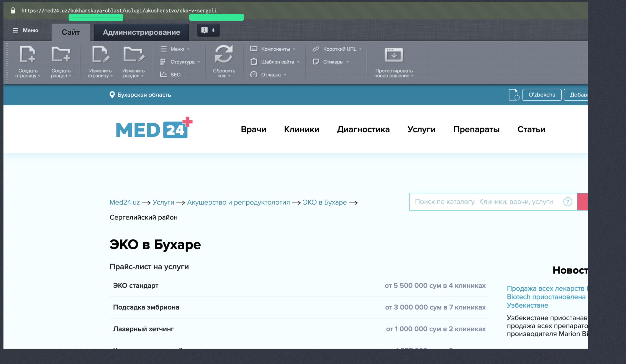Select the Подсадка эмбриона price row
626x364 pixels.
[x=299, y=307]
